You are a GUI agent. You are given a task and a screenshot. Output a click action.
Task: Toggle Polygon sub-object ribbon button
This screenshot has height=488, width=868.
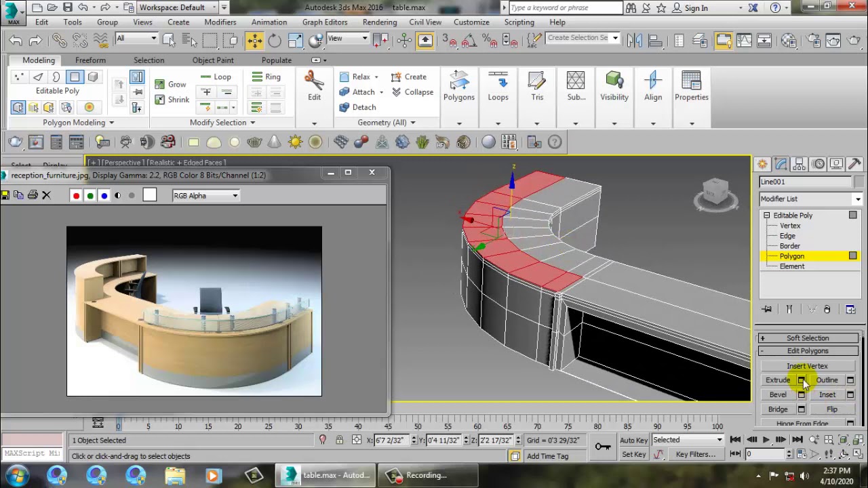[x=75, y=77]
